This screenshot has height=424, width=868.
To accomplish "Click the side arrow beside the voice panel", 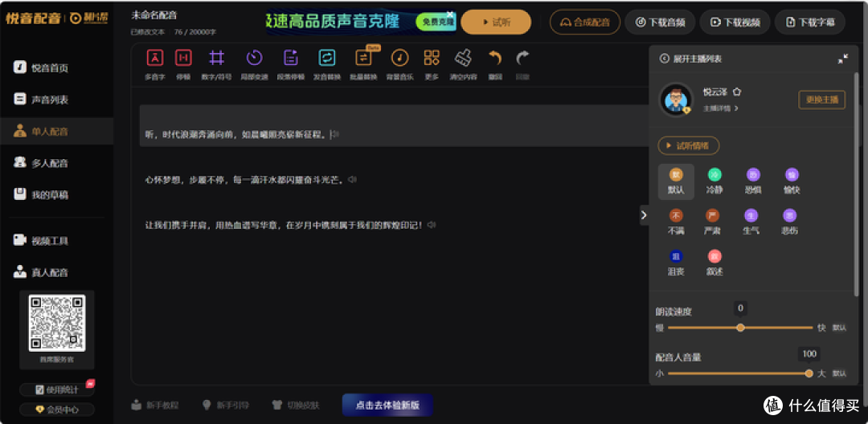I will coord(643,215).
